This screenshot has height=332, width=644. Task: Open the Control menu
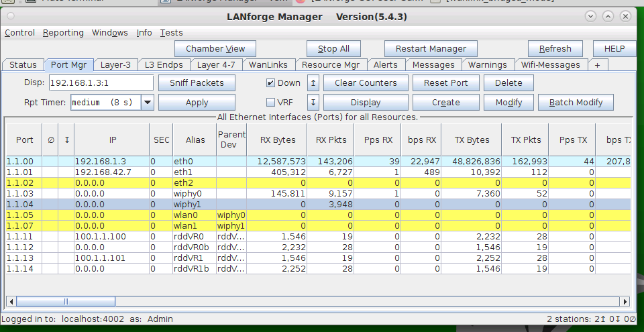pyautogui.click(x=19, y=32)
